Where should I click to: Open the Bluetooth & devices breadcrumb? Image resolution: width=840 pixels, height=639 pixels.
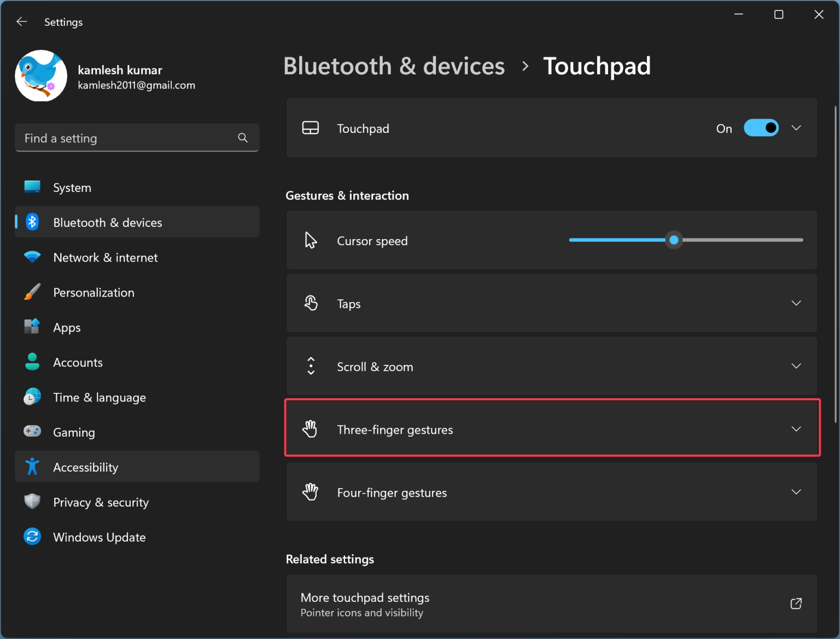coord(393,66)
